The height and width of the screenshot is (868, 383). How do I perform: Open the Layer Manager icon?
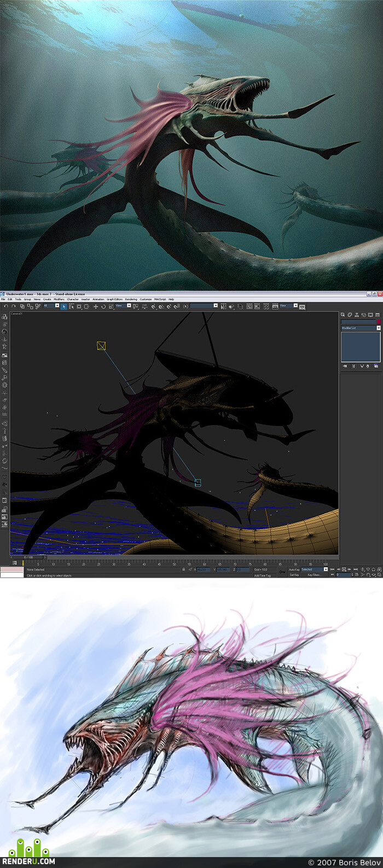pos(240,306)
